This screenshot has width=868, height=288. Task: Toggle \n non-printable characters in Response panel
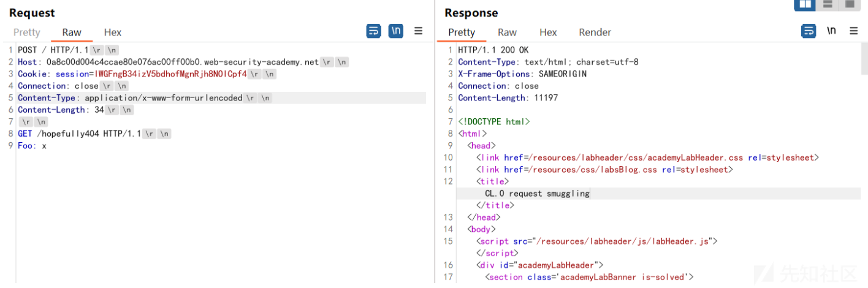pyautogui.click(x=831, y=31)
